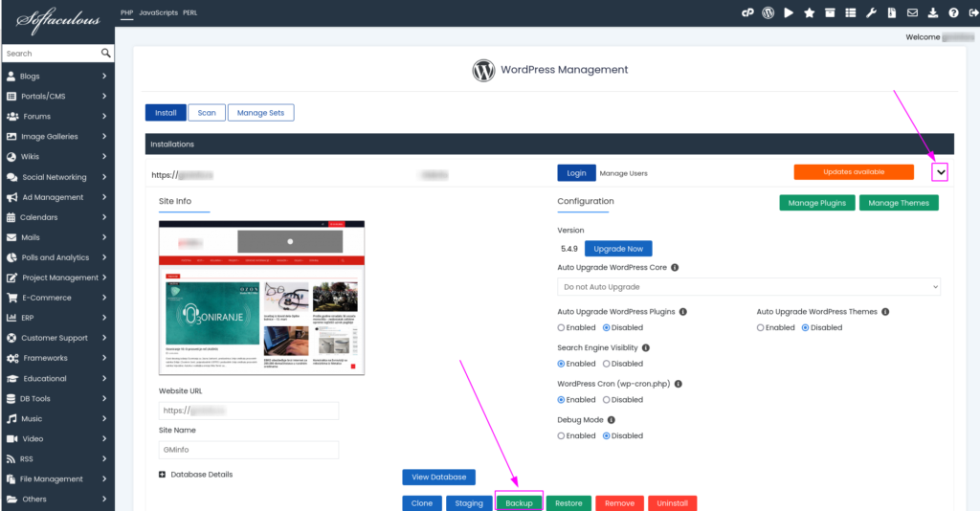Select Enabled for Debug Mode

coord(561,436)
